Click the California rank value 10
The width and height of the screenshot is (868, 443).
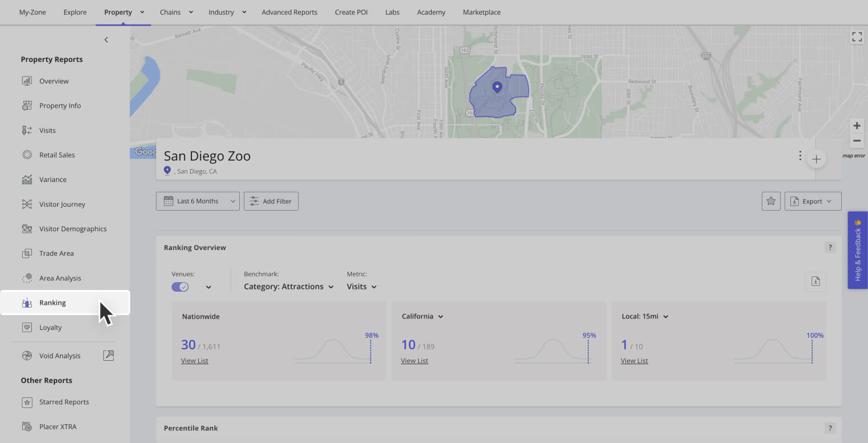[408, 345]
